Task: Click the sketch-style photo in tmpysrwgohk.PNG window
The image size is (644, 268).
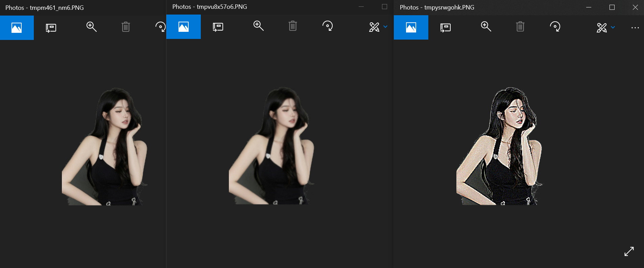Action: click(499, 146)
